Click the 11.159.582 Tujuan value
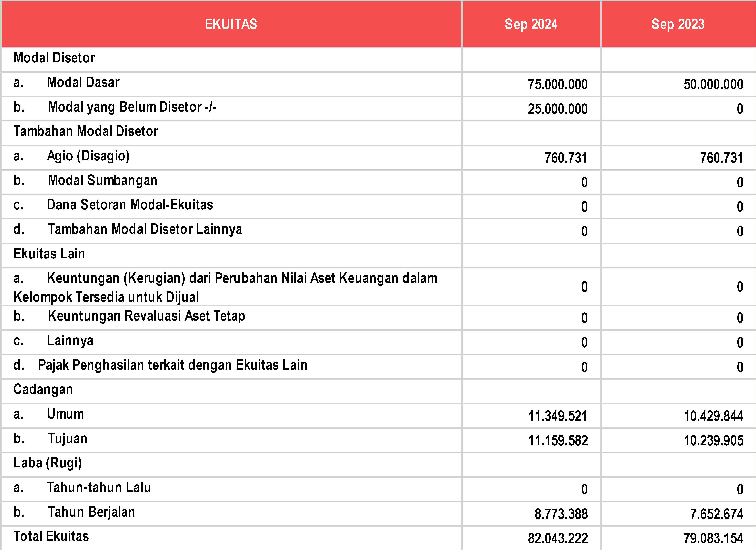This screenshot has height=550, width=756. (558, 441)
